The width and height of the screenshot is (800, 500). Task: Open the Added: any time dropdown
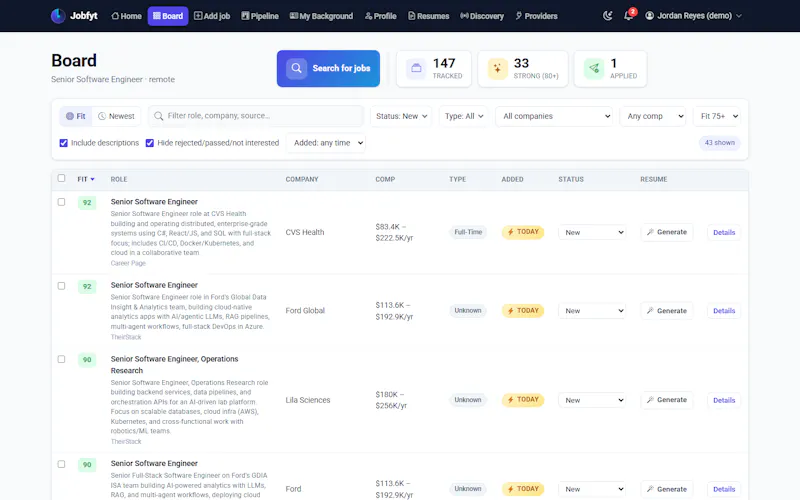tap(327, 143)
